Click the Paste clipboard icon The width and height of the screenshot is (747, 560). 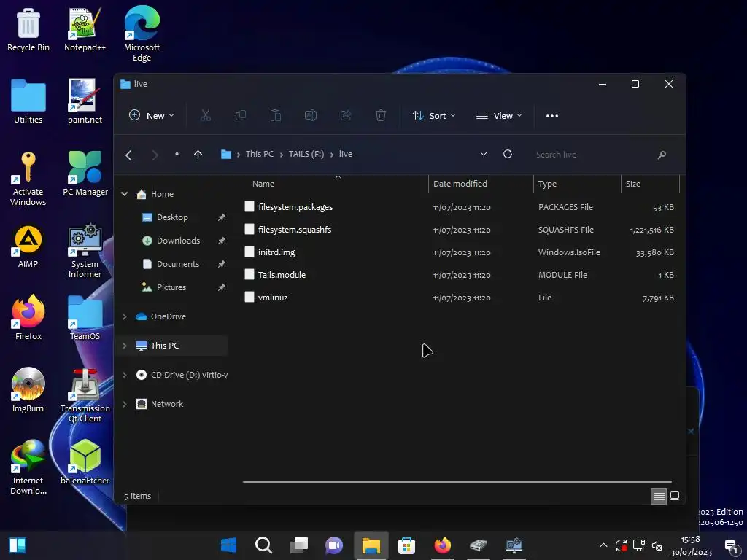(275, 115)
